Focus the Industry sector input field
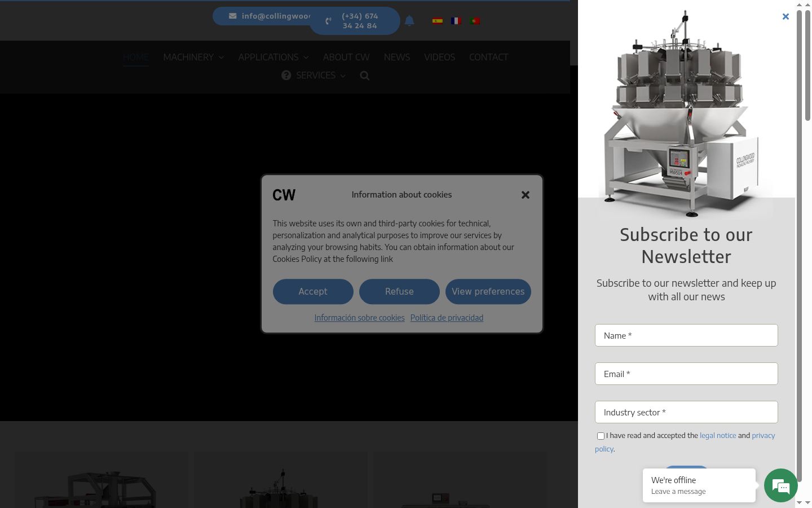The height and width of the screenshot is (508, 812). (686, 412)
